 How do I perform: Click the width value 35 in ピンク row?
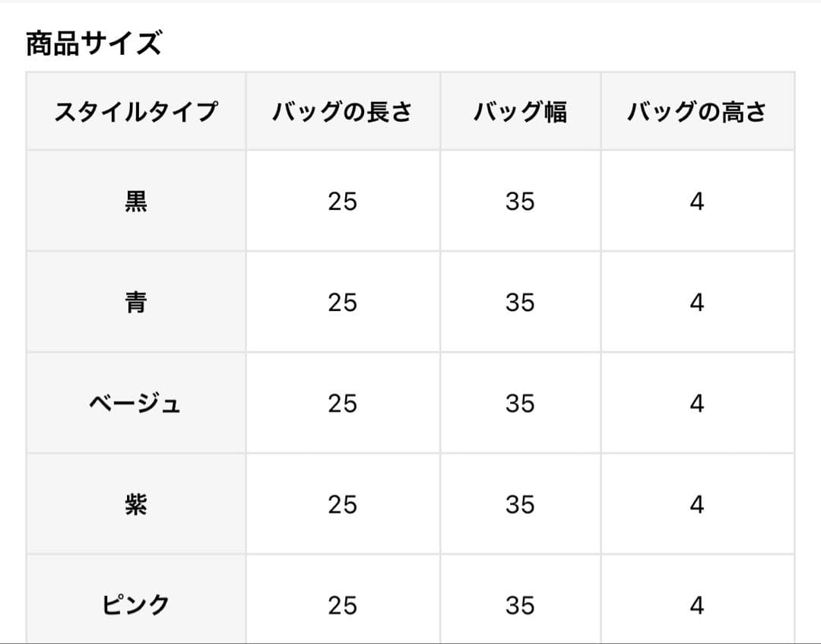(x=520, y=606)
